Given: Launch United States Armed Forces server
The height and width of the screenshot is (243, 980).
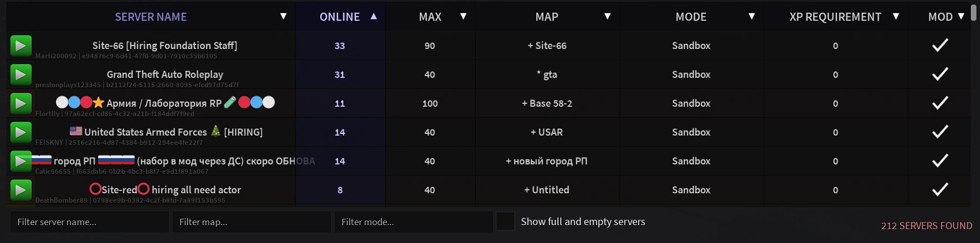Looking at the screenshot, I should pyautogui.click(x=21, y=132).
